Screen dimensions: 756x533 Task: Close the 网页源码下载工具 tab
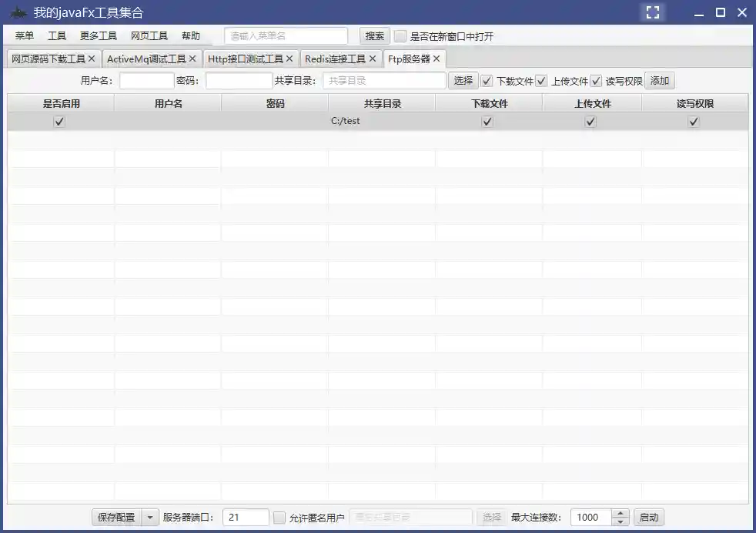tap(92, 58)
